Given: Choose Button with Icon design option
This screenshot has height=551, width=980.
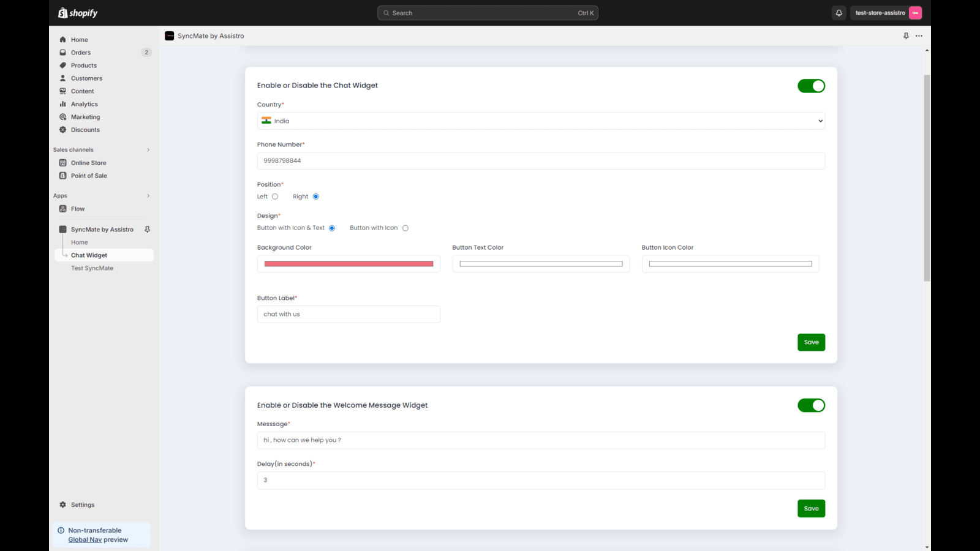Looking at the screenshot, I should (x=405, y=228).
